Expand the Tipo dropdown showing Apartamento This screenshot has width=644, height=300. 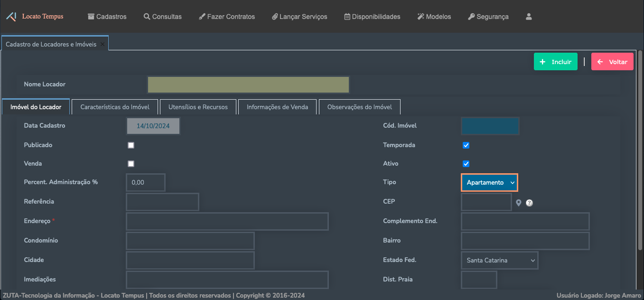[489, 183]
